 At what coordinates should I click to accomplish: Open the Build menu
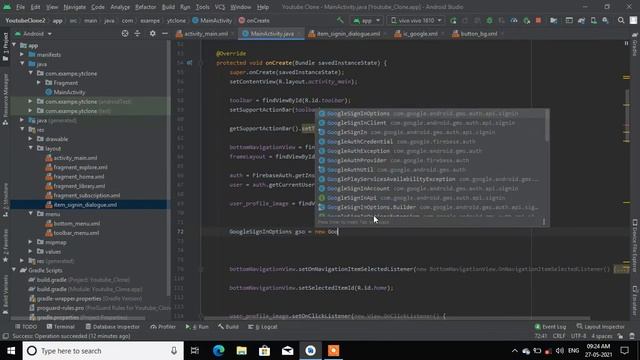point(168,7)
